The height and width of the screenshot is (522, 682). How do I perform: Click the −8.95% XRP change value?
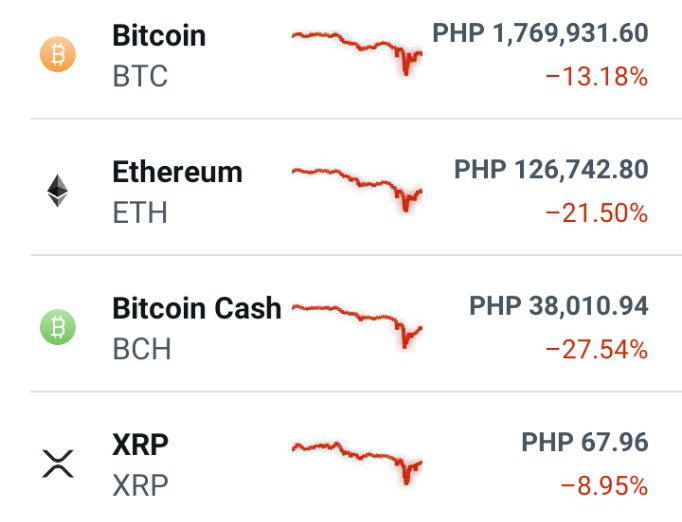[x=605, y=486]
